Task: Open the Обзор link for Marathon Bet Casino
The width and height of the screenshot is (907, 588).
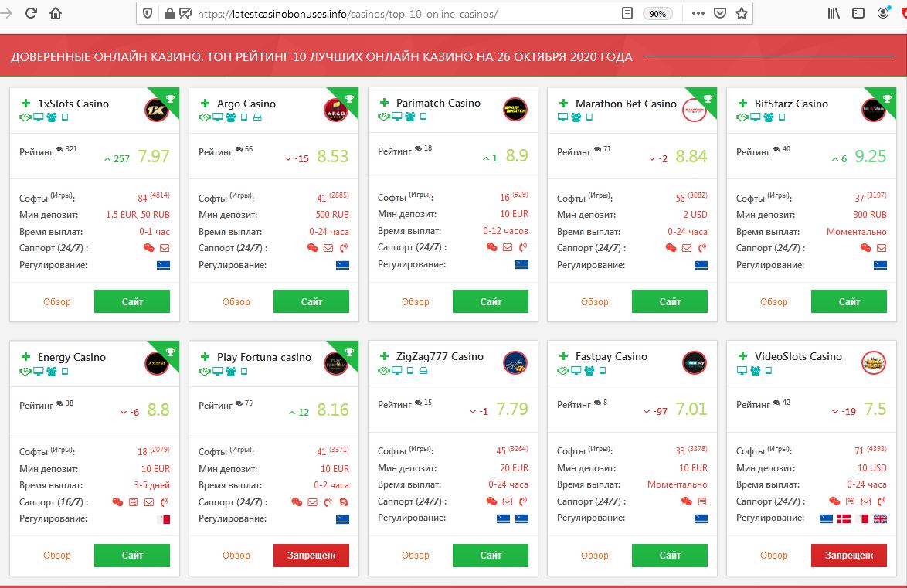Action: click(595, 301)
